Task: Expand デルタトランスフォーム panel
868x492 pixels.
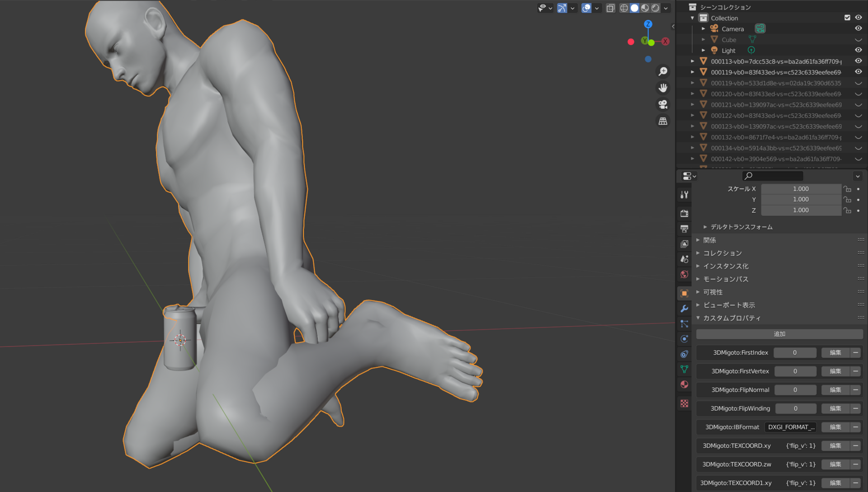Action: tap(705, 227)
